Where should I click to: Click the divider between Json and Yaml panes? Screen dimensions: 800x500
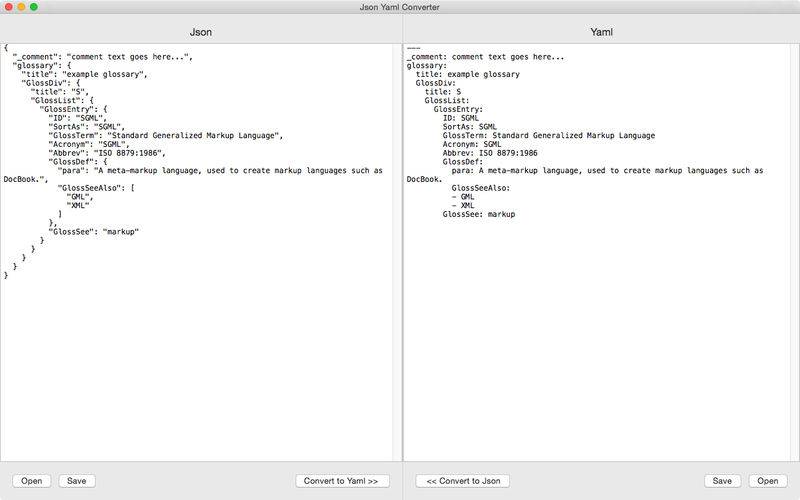(399, 250)
